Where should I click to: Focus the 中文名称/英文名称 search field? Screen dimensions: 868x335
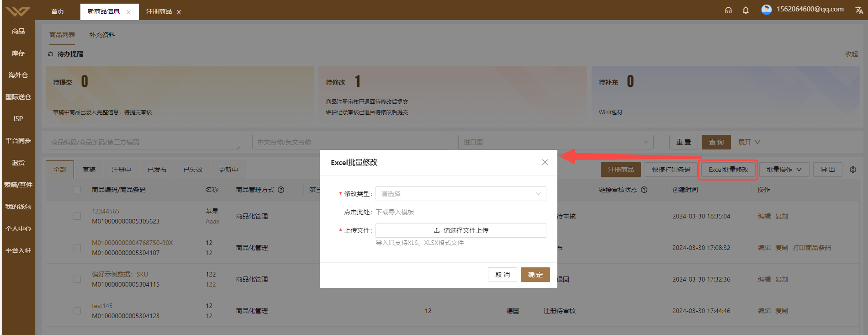tap(349, 142)
